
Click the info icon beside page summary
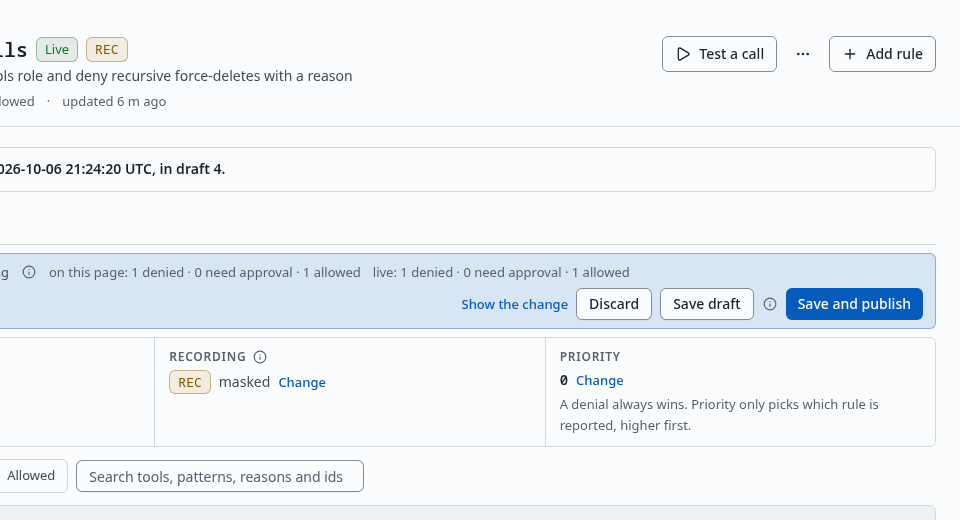coord(29,272)
